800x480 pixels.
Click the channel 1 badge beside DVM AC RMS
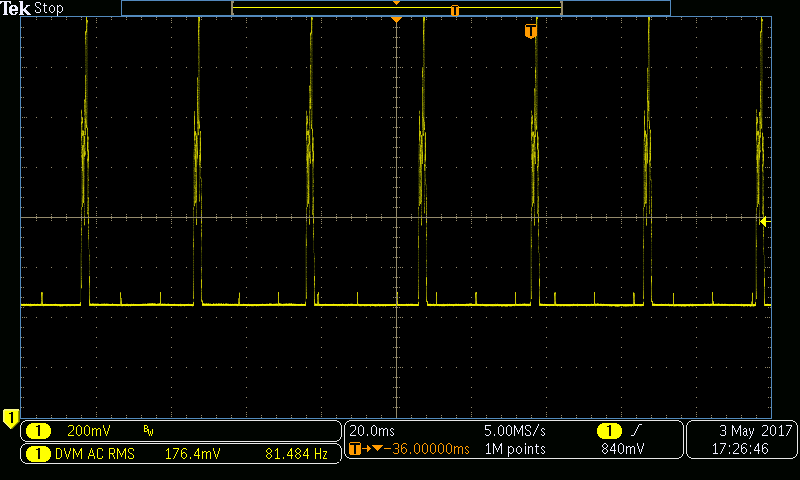tap(38, 453)
